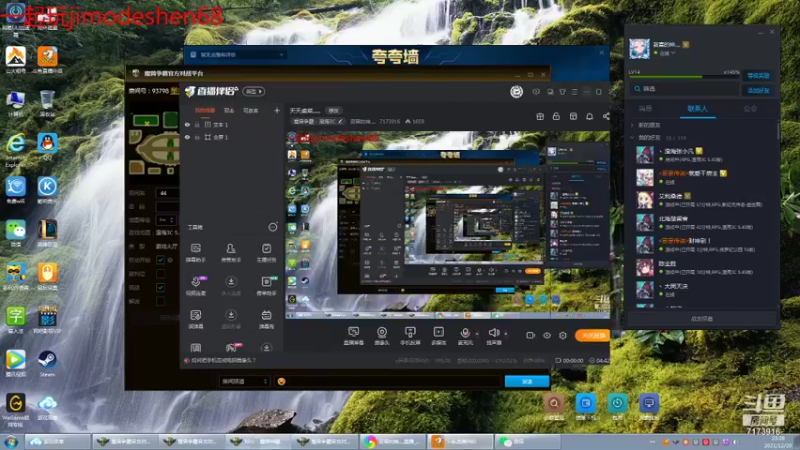Image resolution: width=800 pixels, height=450 pixels.
Task: Hide the 文本 1 source with its eye icon
Action: tap(187, 124)
